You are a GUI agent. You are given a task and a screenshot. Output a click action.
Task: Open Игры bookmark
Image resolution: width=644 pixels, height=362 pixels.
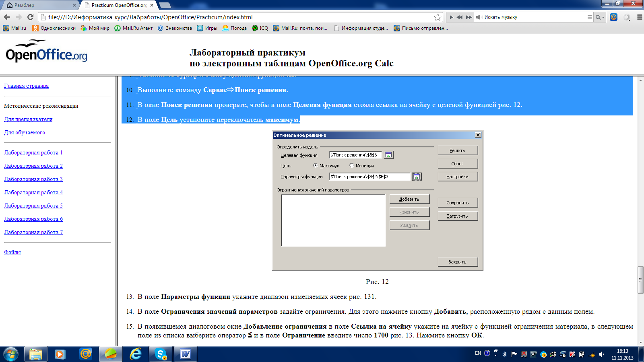click(207, 28)
